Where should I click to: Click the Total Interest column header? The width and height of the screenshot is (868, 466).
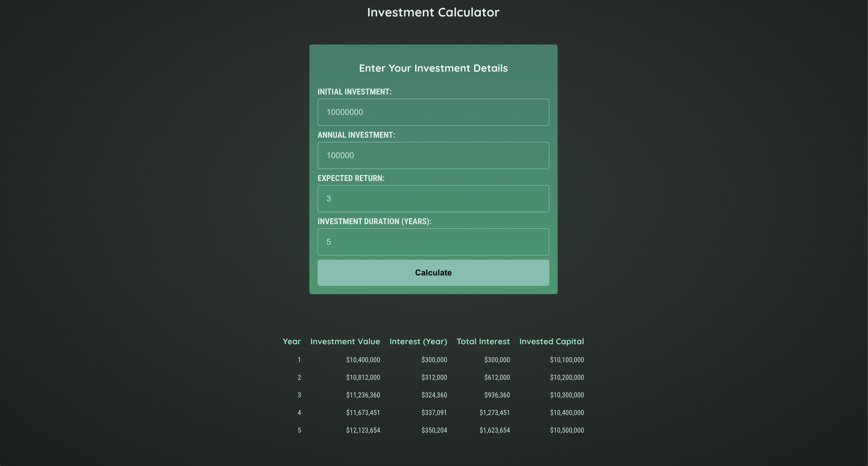point(483,341)
